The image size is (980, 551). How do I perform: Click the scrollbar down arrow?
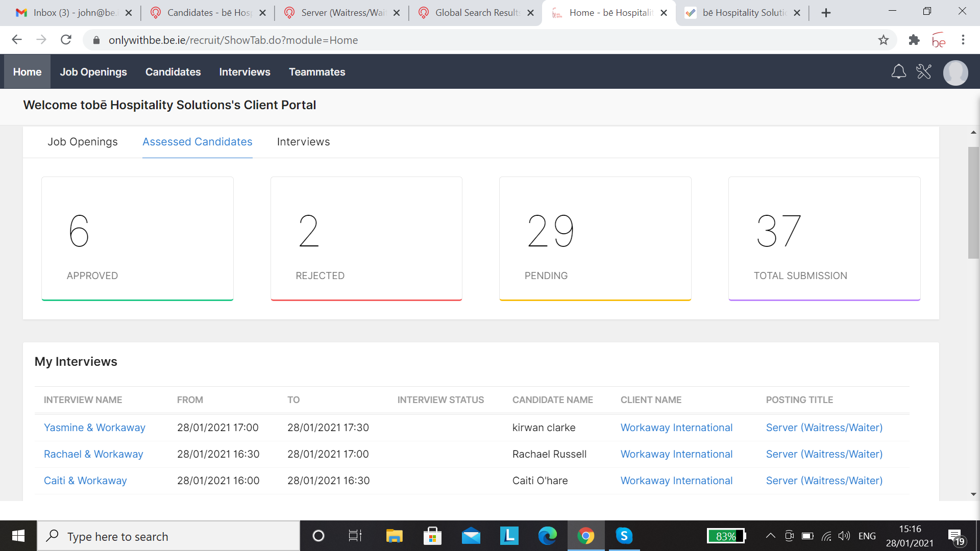(973, 494)
